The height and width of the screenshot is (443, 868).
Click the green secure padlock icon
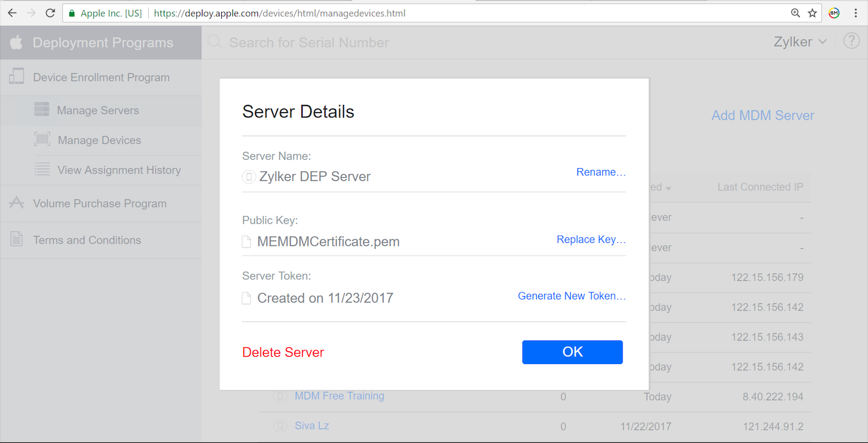(72, 13)
